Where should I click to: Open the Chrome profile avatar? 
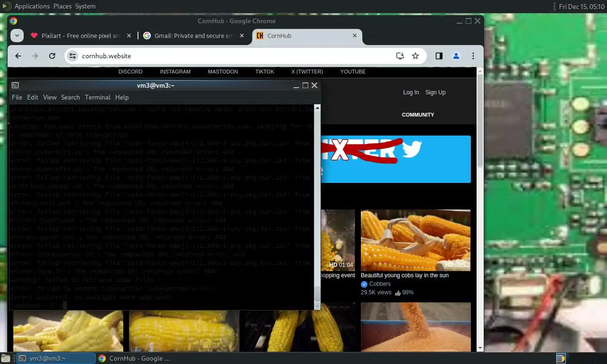point(456,56)
